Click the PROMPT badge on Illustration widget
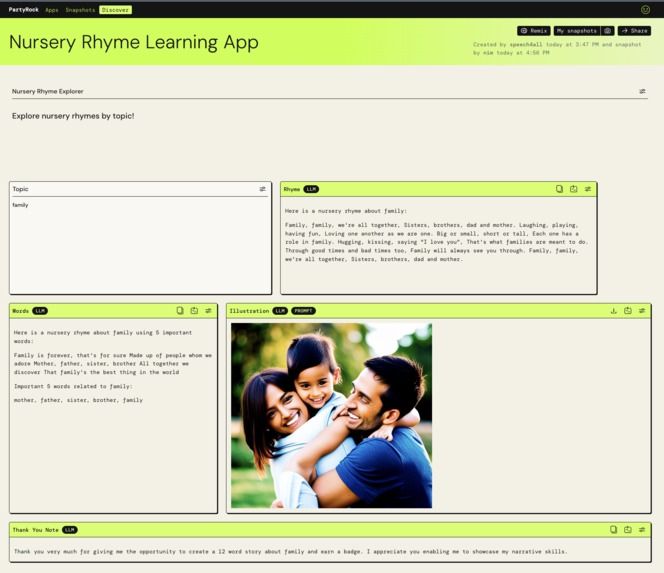664x573 pixels. click(x=303, y=311)
